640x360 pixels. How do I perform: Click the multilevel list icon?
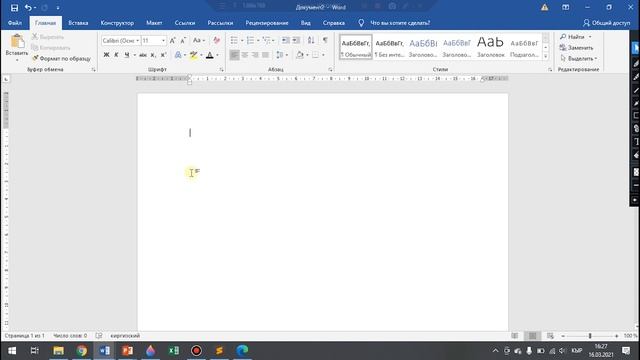point(267,40)
